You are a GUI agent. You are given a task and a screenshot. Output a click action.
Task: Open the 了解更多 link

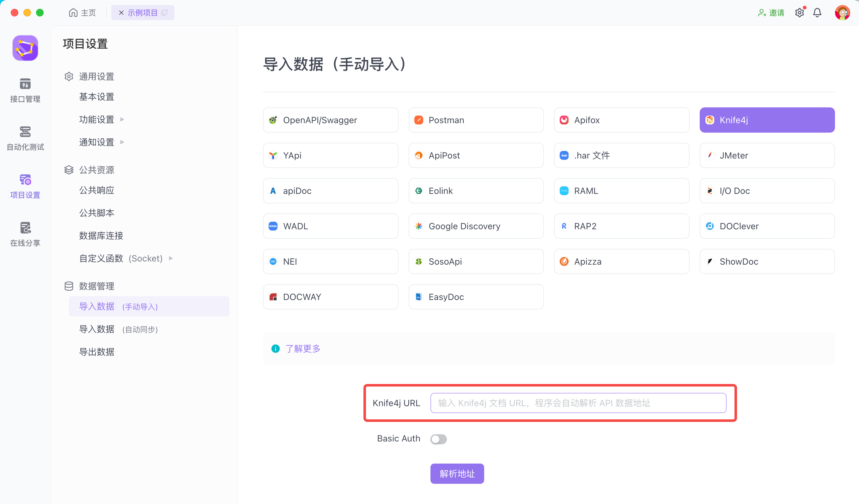(303, 349)
